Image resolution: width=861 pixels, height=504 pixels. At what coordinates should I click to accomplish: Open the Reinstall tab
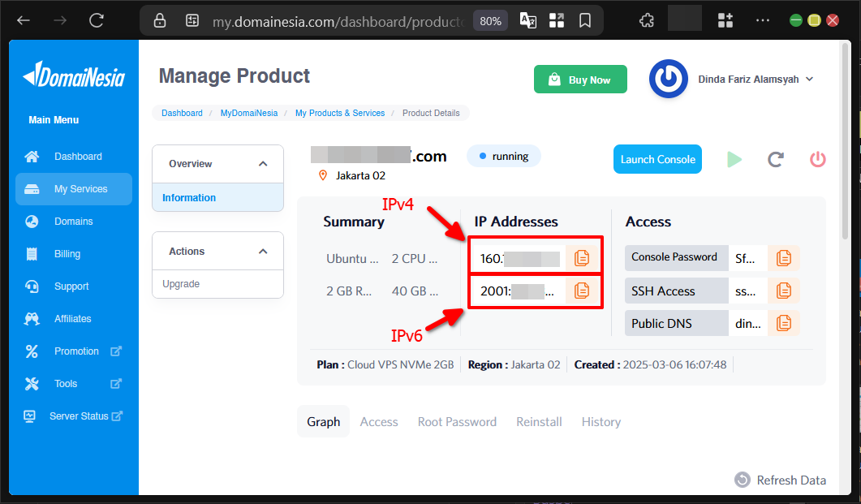coord(539,421)
